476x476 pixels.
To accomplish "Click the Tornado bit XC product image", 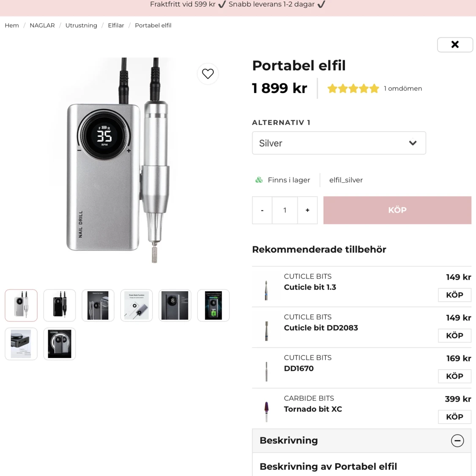I will click(x=267, y=412).
